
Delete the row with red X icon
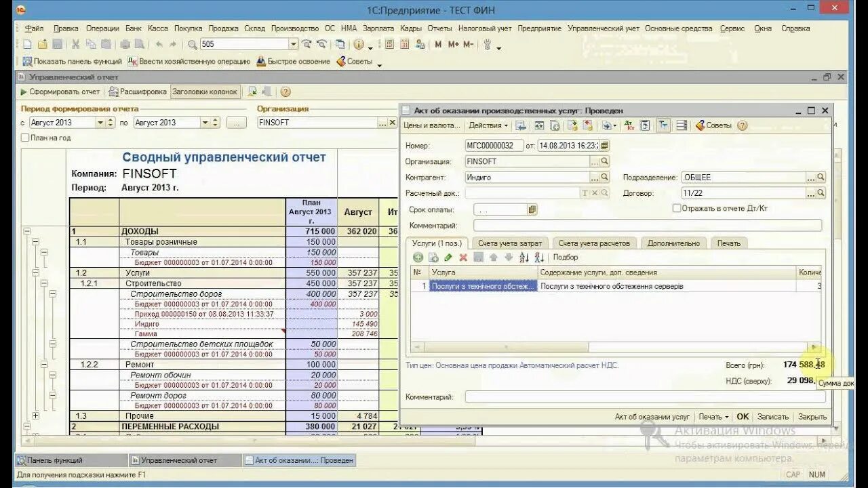(x=463, y=258)
